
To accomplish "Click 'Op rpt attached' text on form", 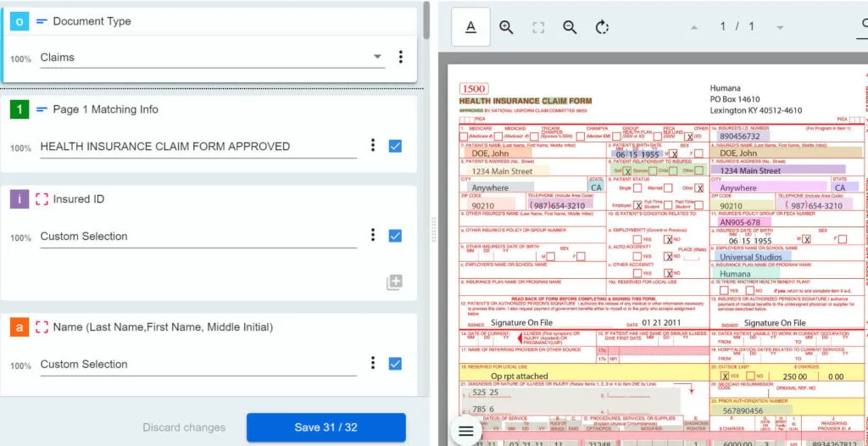I will click(x=520, y=376).
